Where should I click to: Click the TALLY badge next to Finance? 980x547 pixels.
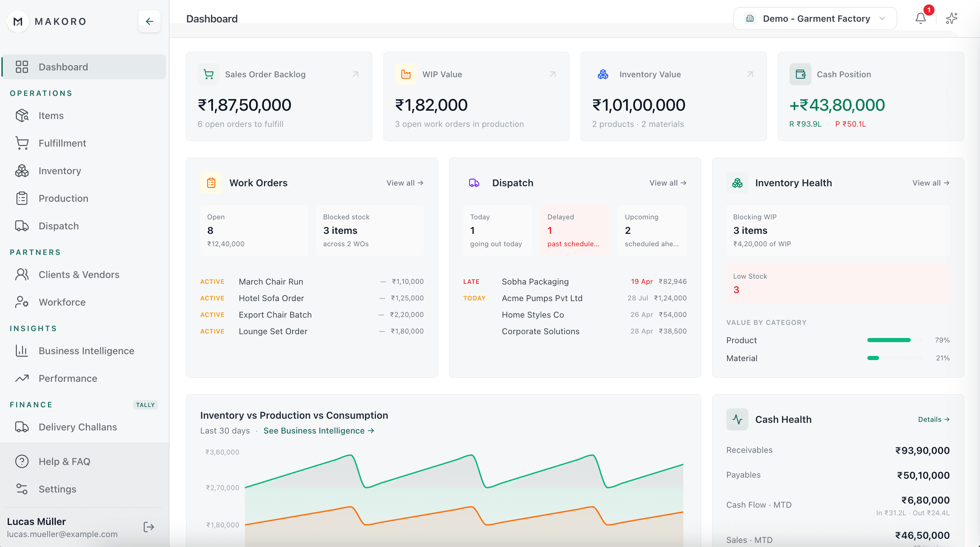[145, 405]
